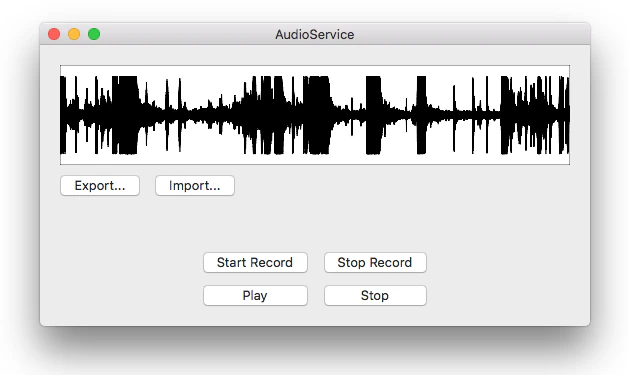Minimize the AudioService window
The image size is (628, 375).
coord(74,34)
